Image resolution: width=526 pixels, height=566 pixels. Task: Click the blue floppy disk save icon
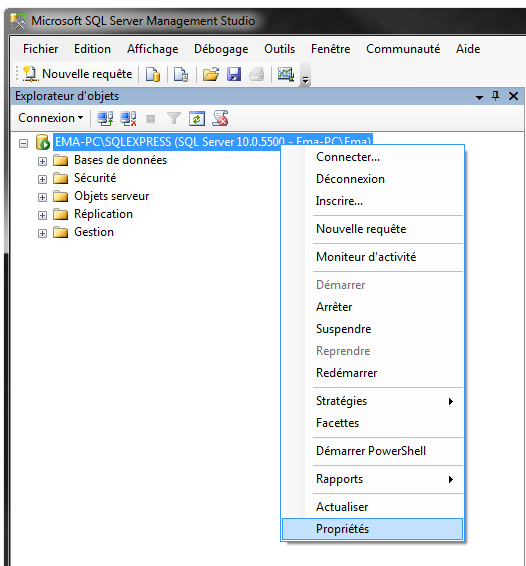(234, 74)
